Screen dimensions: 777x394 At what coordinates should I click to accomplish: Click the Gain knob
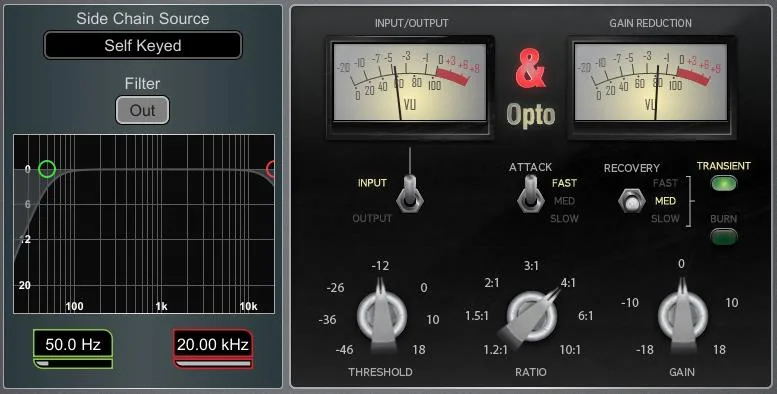[682, 316]
